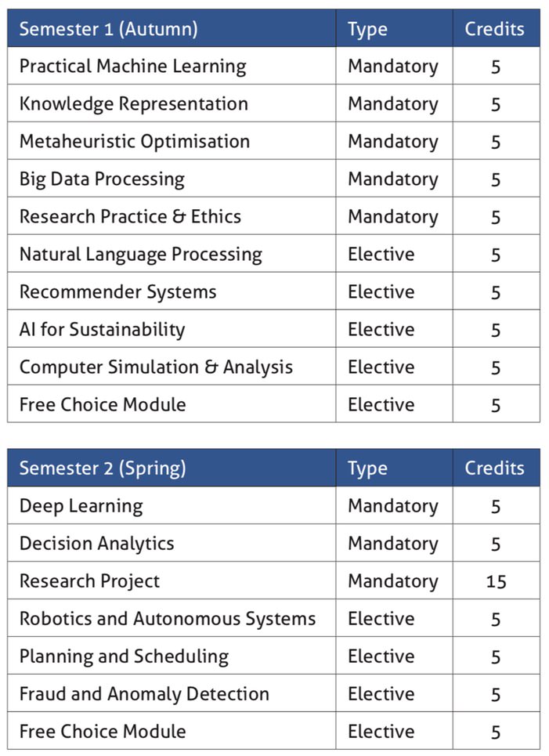Click the Knowledge Representation module name
The height and width of the screenshot is (756, 549).
click(133, 104)
